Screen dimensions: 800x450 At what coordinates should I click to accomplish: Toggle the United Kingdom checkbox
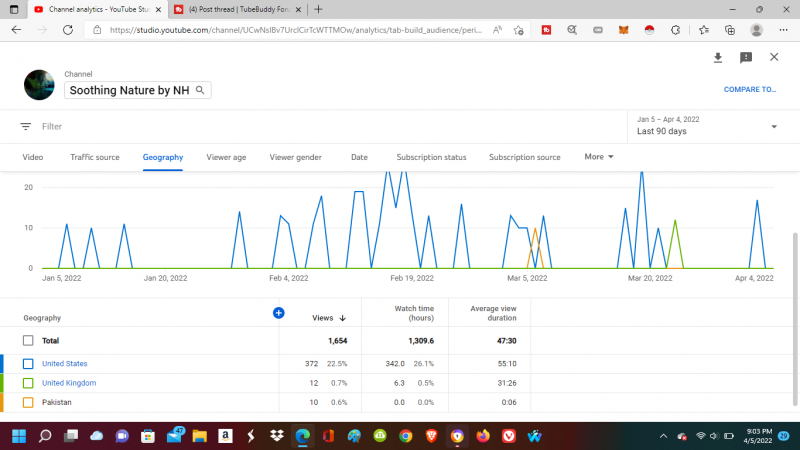point(28,383)
